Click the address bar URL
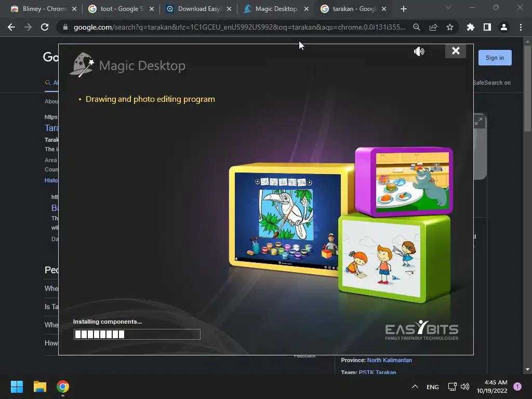This screenshot has width=532, height=399. pos(239,27)
